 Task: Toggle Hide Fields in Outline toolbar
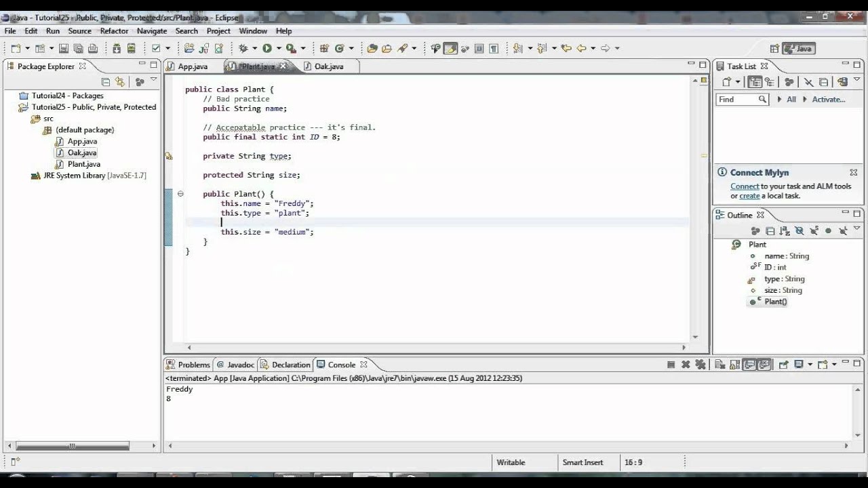(800, 231)
